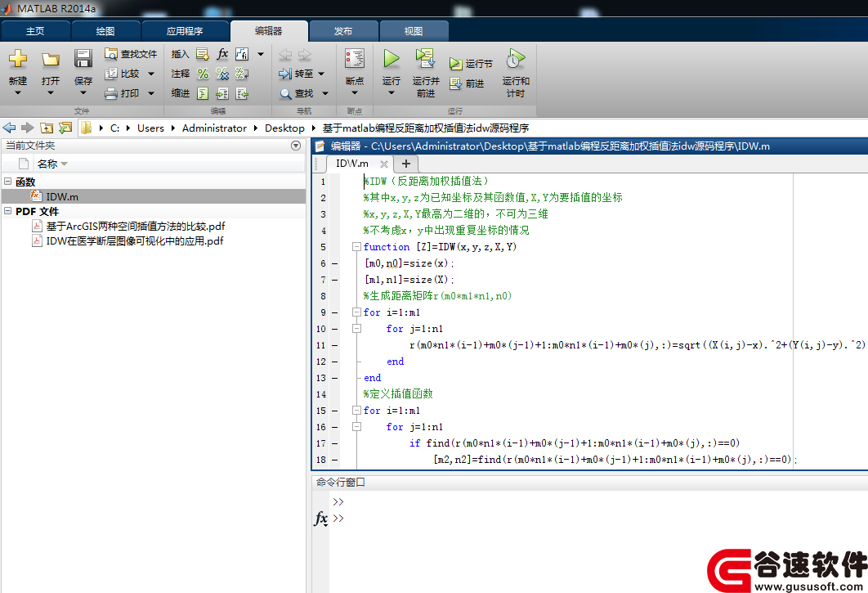868x593 pixels.
Task: Switch to the 应用程序 tab
Action: 185,31
